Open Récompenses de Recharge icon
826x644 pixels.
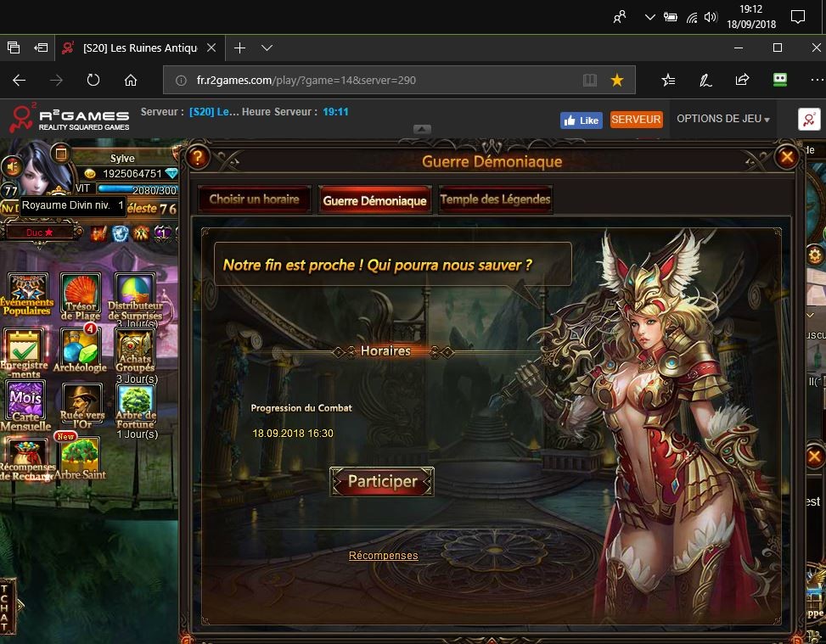(25, 460)
